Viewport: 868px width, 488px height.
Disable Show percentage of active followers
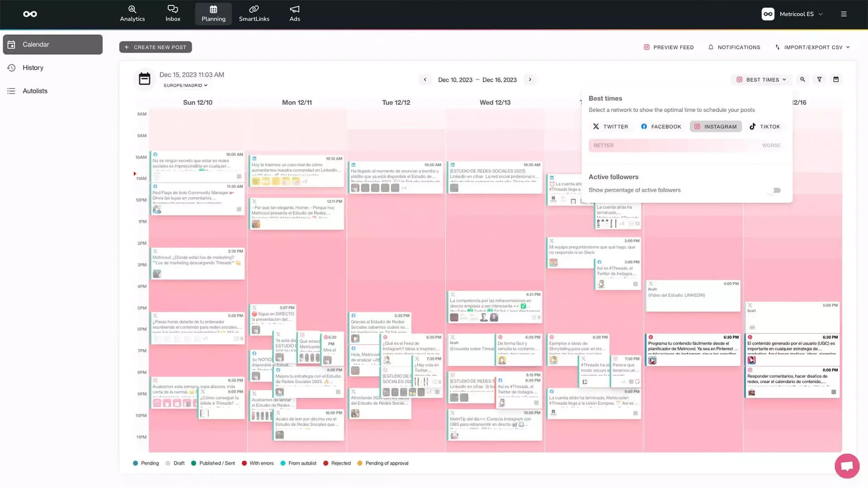[x=774, y=190]
